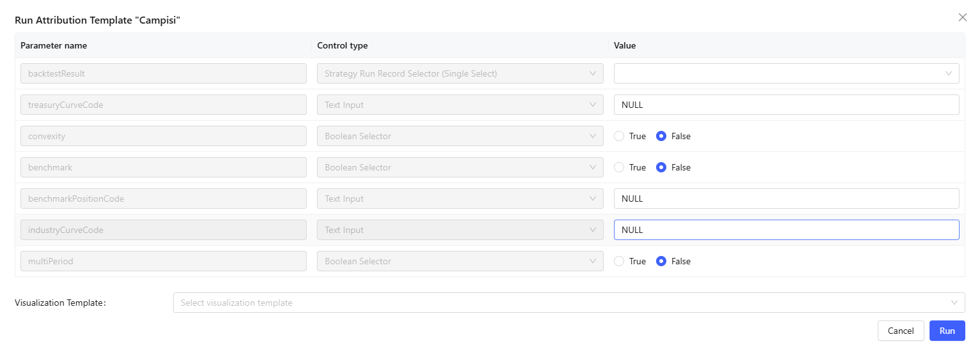The height and width of the screenshot is (353, 980).
Task: Close the Run Attribution Template dialog
Action: (962, 18)
